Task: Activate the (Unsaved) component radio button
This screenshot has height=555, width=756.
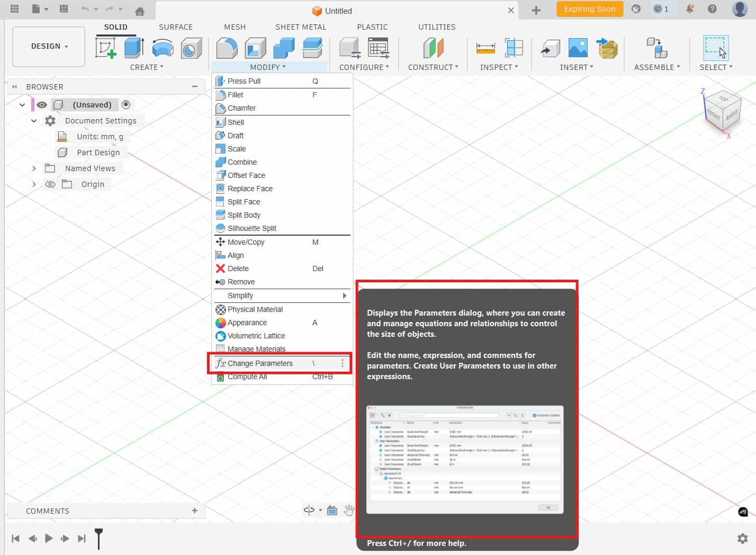Action: [126, 105]
